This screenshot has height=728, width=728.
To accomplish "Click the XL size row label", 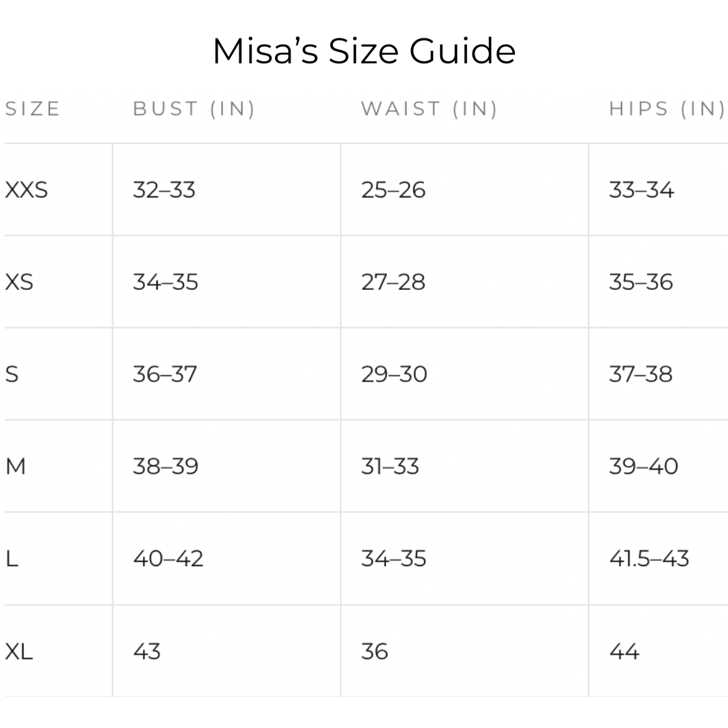I will coord(19,651).
